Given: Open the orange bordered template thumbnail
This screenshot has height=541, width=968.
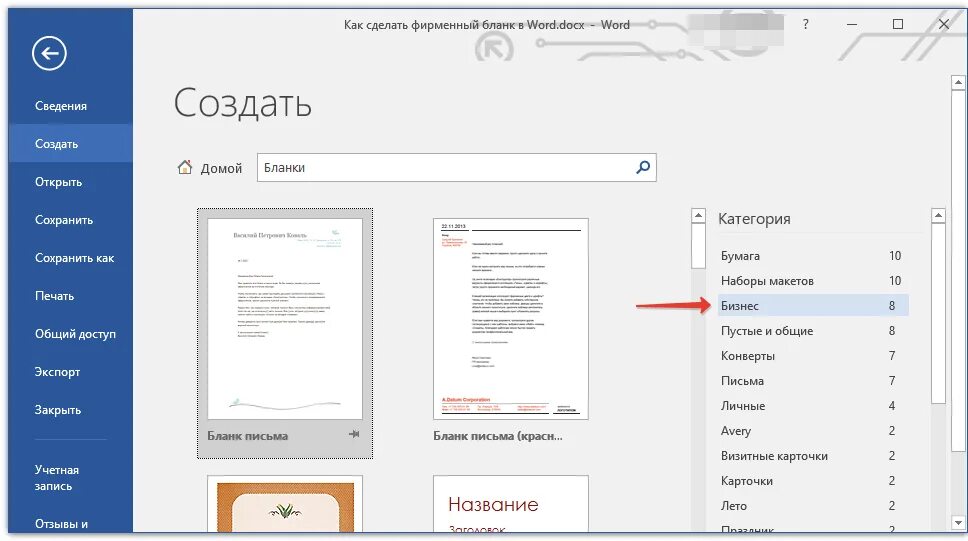Looking at the screenshot, I should pyautogui.click(x=285, y=504).
